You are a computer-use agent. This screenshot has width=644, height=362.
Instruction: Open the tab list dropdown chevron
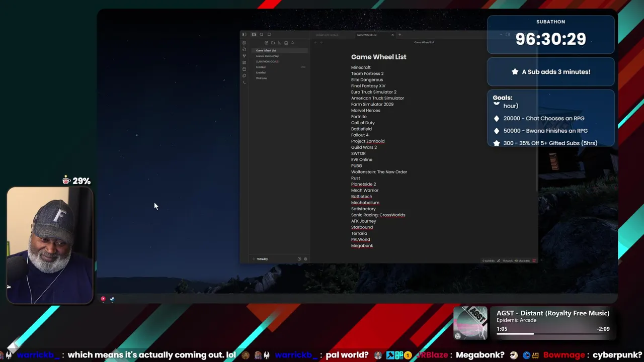(x=501, y=35)
